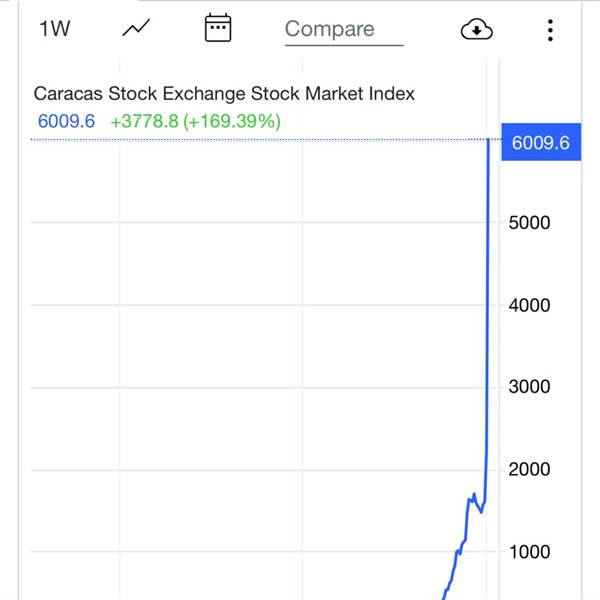Focus the Compare input field

344,30
